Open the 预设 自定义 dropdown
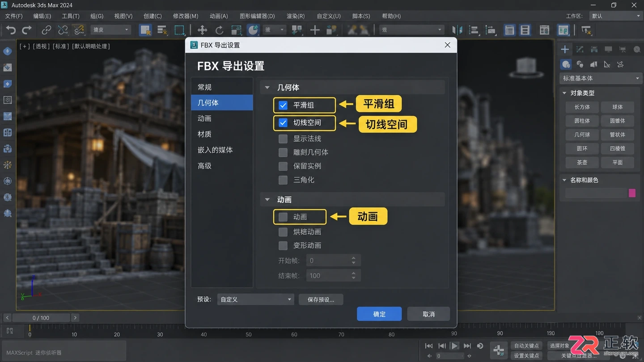This screenshot has width=644, height=362. point(255,299)
